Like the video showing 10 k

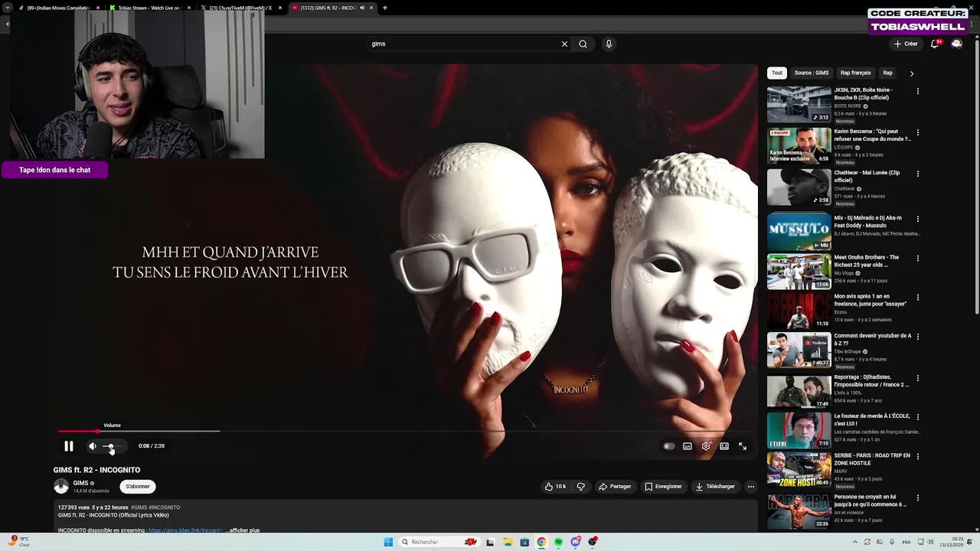(x=555, y=487)
